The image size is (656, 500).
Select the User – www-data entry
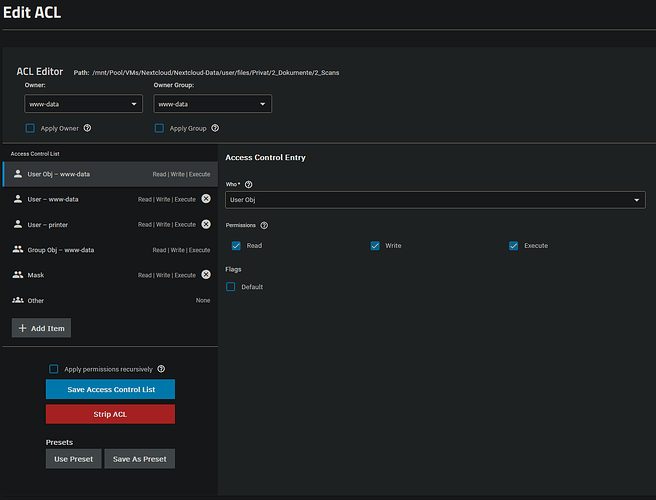(x=110, y=199)
